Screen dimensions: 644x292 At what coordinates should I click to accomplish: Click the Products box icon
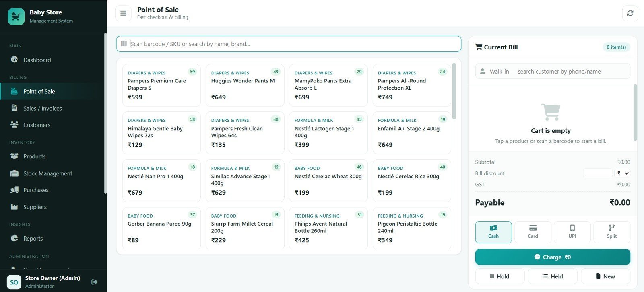(x=14, y=156)
